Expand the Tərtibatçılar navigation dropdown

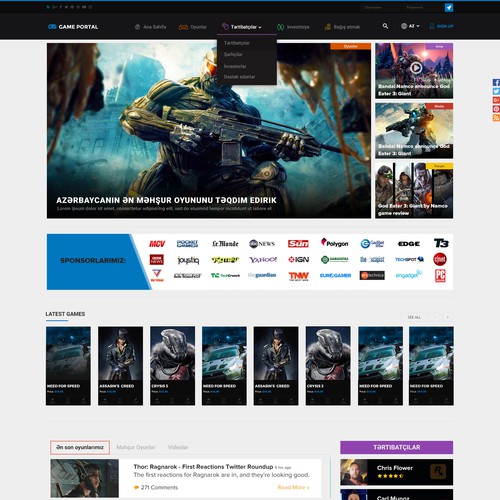click(x=242, y=27)
